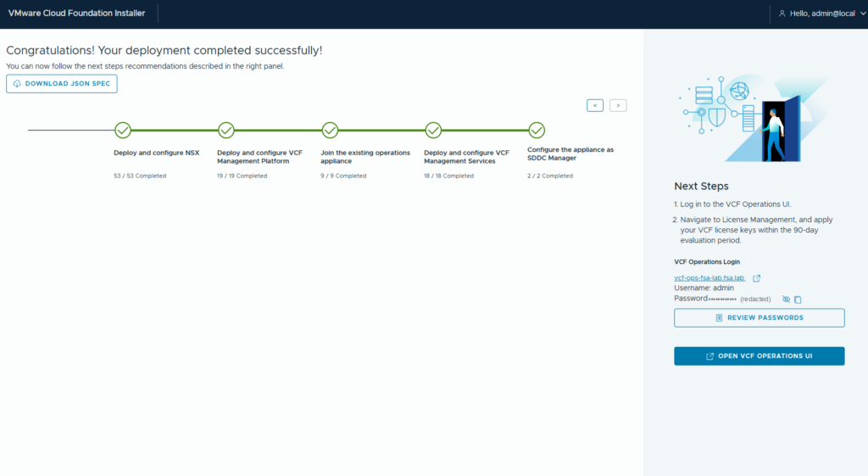868x476 pixels.
Task: Open the Hello, admin@local user menu
Action: (x=822, y=14)
